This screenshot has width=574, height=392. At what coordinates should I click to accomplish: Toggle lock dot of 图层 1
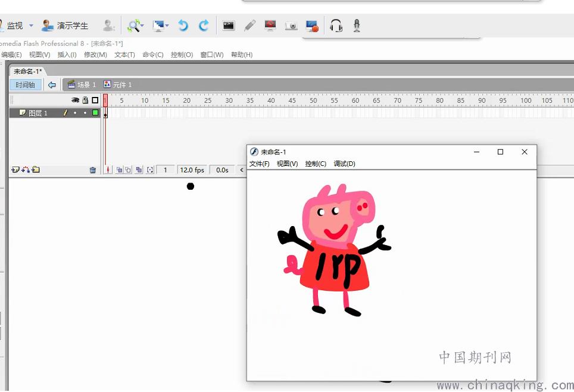[85, 113]
